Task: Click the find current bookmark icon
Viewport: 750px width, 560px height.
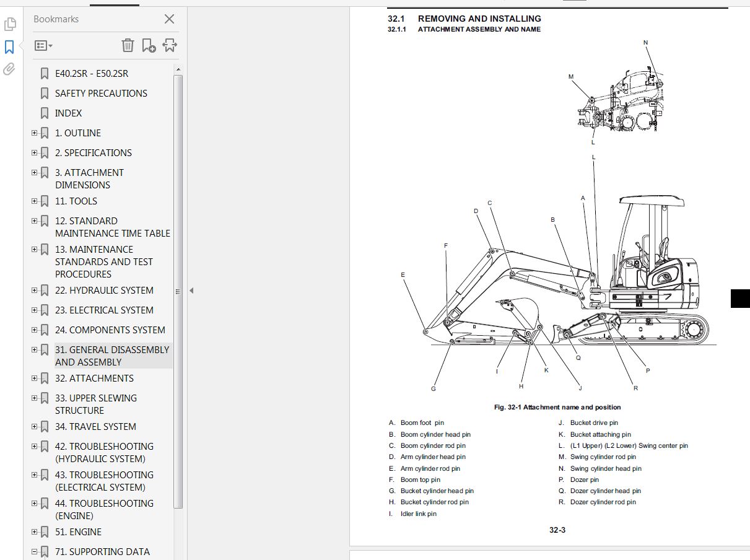Action: (170, 45)
